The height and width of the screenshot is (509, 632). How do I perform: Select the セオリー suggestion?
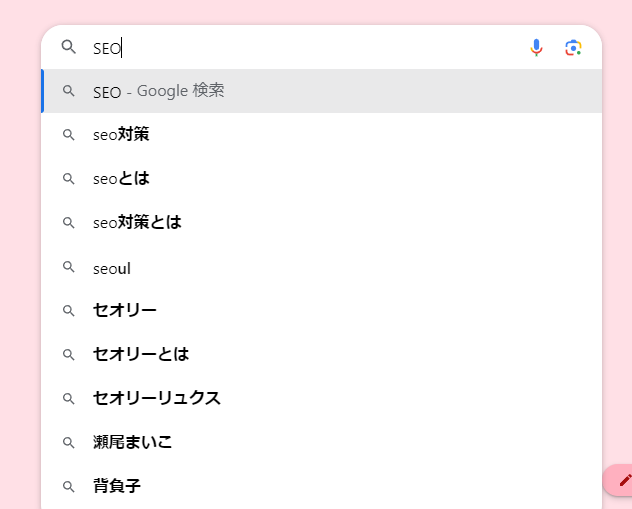(x=322, y=311)
